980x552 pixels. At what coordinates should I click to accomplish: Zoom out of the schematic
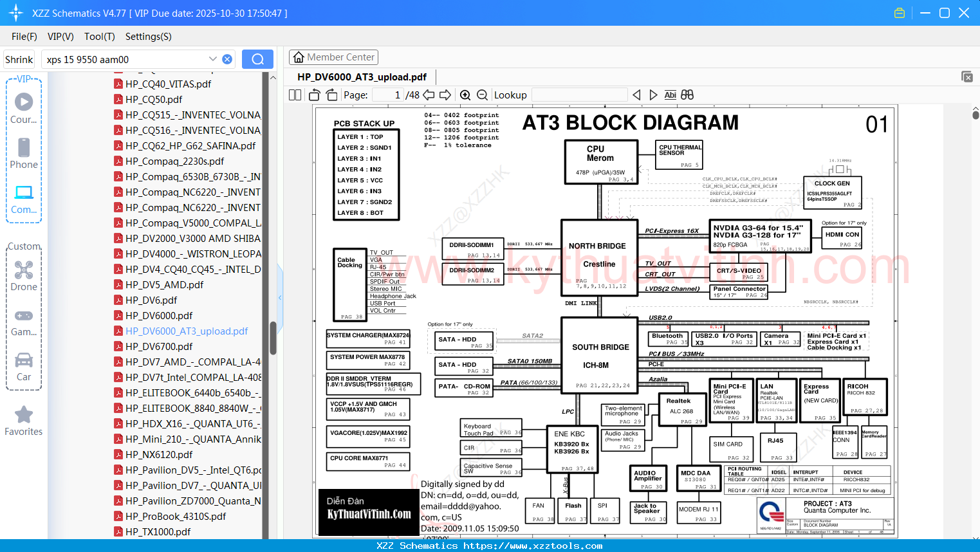click(483, 95)
